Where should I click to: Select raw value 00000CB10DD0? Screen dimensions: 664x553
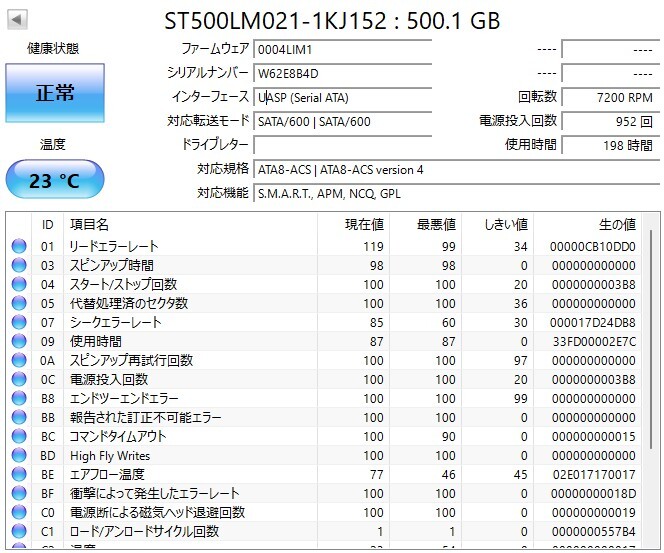(x=592, y=246)
